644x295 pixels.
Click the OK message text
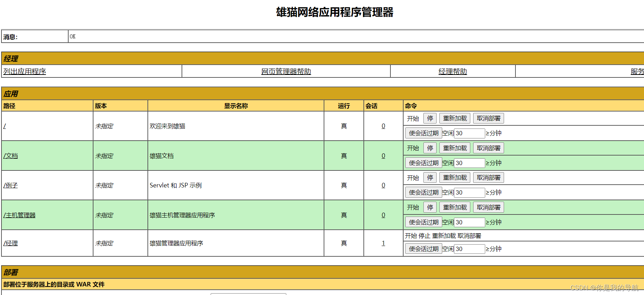72,37
